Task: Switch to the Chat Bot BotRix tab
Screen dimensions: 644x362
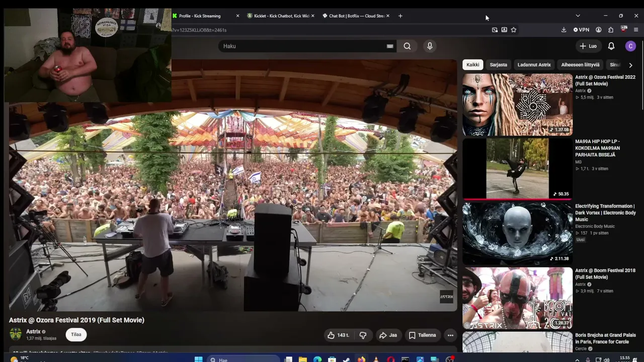Action: [x=356, y=16]
